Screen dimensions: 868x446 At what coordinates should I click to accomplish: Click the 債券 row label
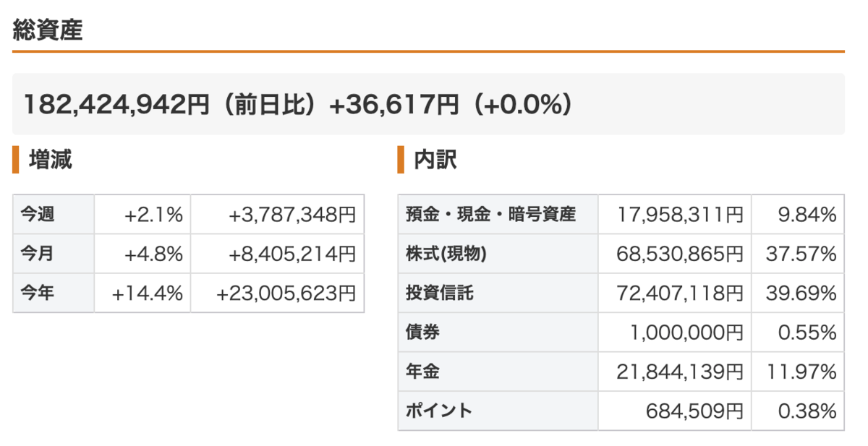point(423,333)
